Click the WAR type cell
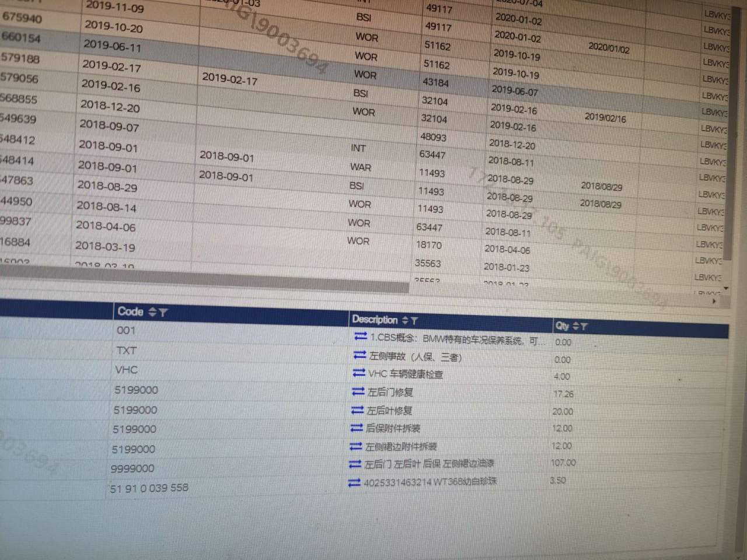This screenshot has width=747, height=560. pos(361,167)
